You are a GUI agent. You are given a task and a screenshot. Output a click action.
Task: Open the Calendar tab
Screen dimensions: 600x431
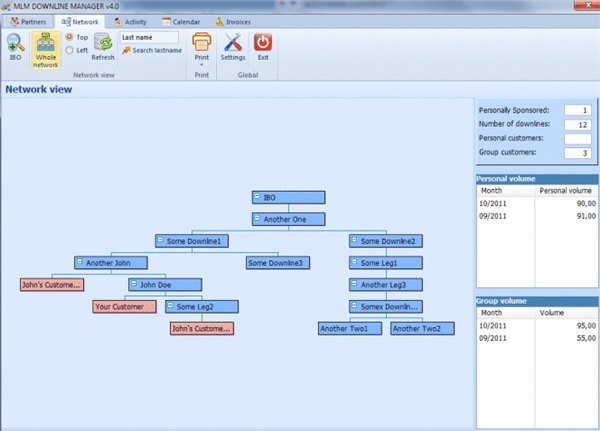tap(181, 22)
